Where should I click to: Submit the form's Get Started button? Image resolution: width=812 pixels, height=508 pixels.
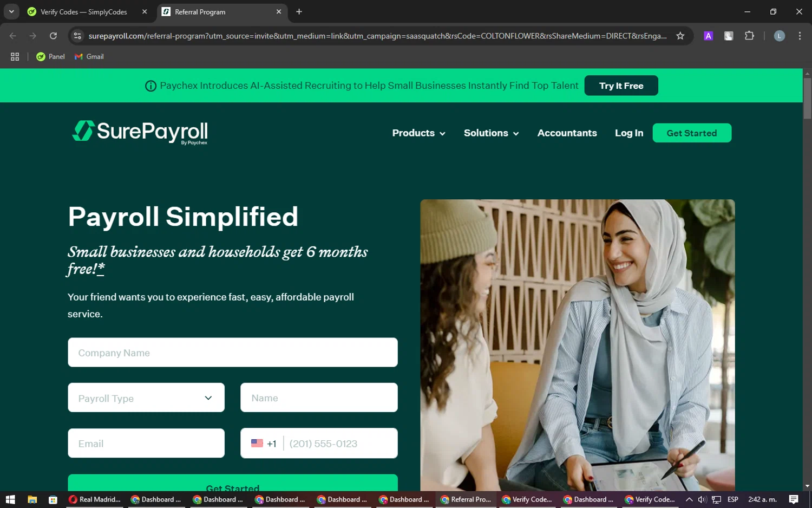[233, 484]
